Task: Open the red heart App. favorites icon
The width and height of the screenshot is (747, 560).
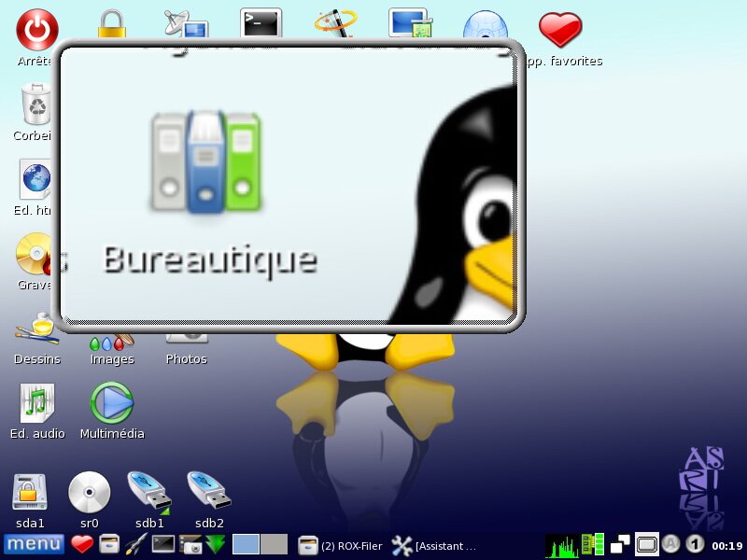Action: (x=560, y=30)
